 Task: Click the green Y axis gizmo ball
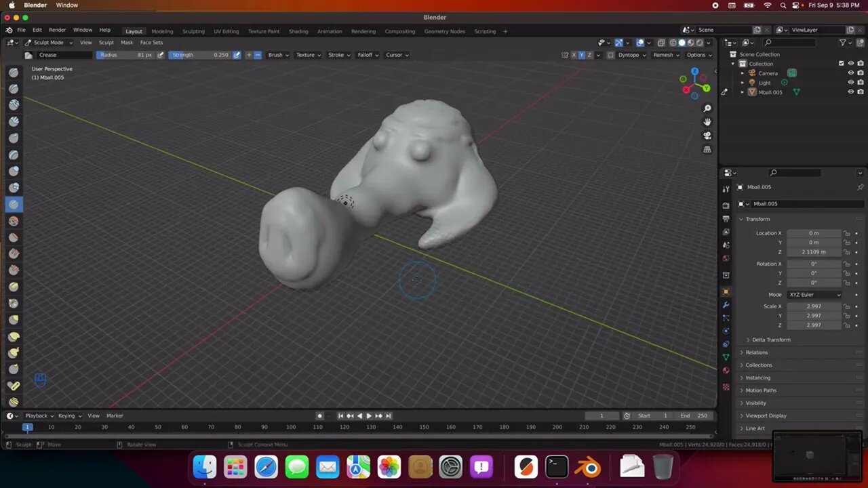(x=706, y=88)
